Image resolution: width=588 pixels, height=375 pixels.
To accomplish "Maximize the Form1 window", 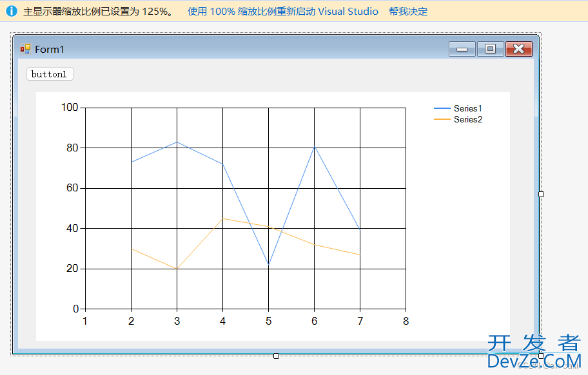I will [490, 49].
